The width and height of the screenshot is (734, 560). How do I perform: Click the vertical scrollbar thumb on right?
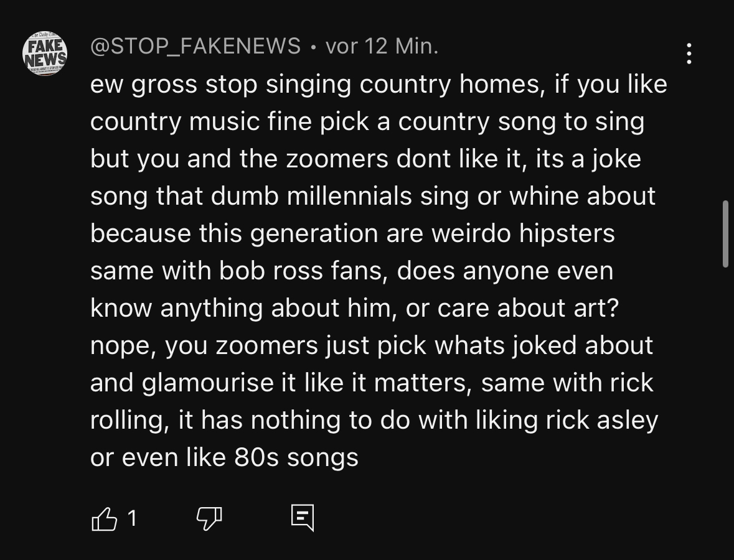click(x=725, y=234)
